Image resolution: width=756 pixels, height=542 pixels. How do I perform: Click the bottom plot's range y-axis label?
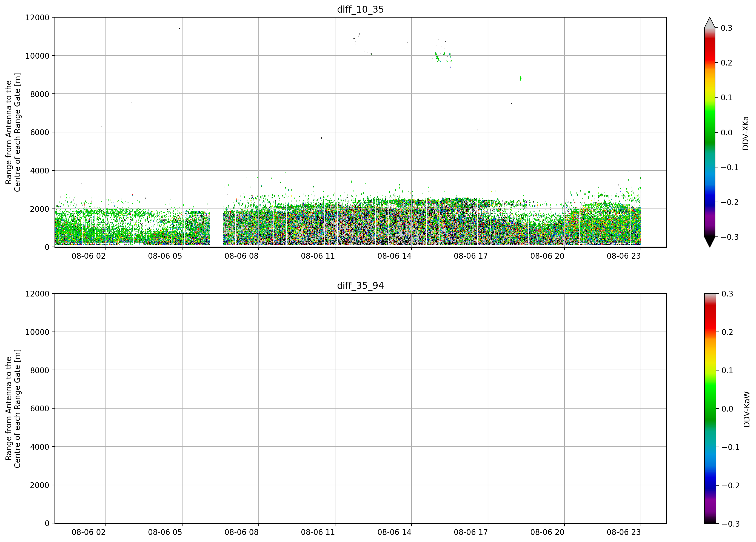point(13,409)
